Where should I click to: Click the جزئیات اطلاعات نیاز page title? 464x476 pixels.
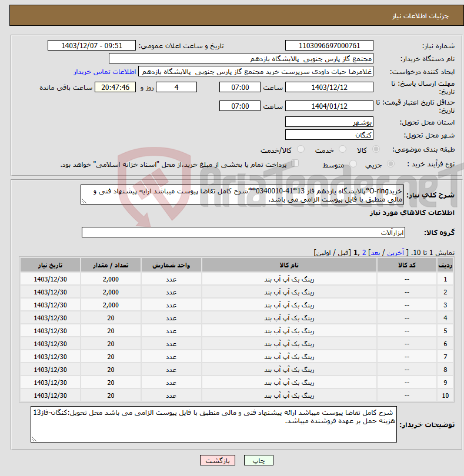tap(420, 16)
